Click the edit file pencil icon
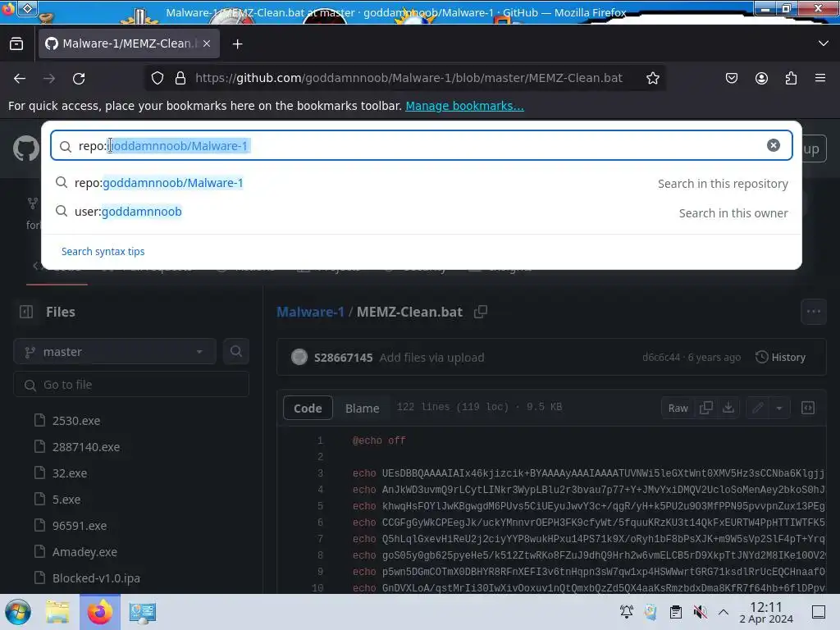 click(x=757, y=409)
